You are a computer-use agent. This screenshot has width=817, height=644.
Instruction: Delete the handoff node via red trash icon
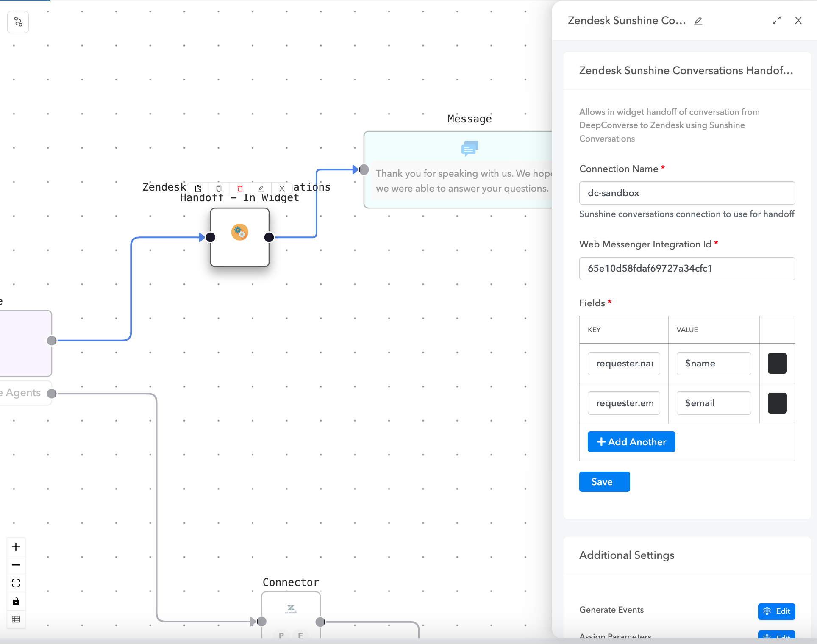tap(240, 188)
